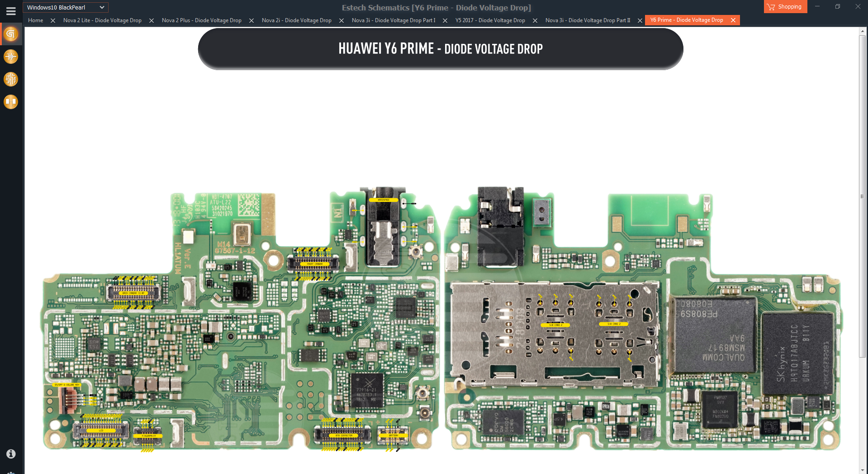Screen dimensions: 868x474
Task: Open the info icon in the sidebar
Action: point(11,454)
